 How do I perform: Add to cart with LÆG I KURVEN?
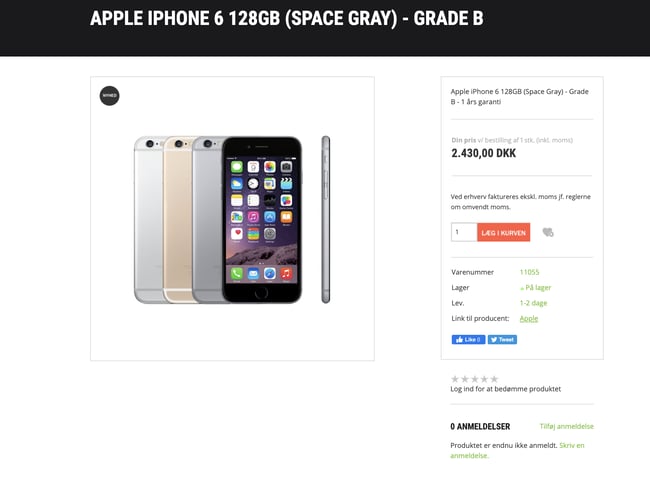tap(503, 232)
